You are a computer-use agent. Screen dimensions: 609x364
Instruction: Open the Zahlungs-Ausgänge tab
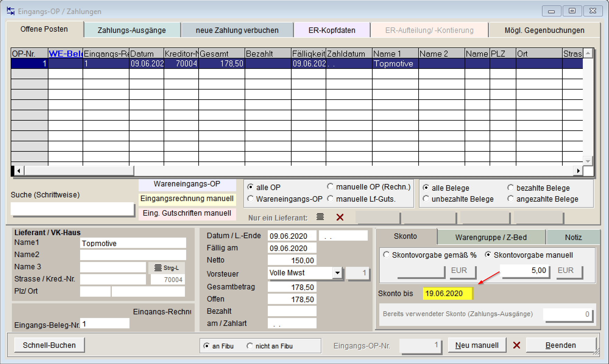click(132, 30)
